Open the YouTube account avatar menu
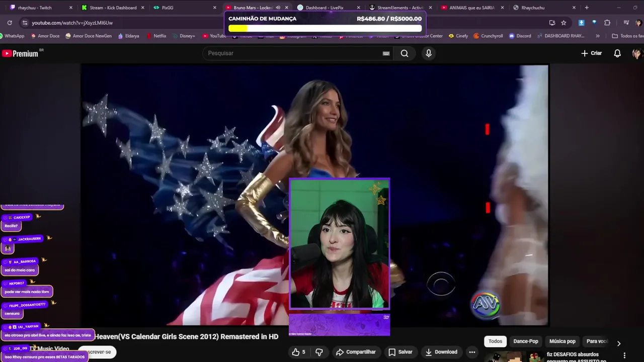The image size is (644, 362). [637, 53]
